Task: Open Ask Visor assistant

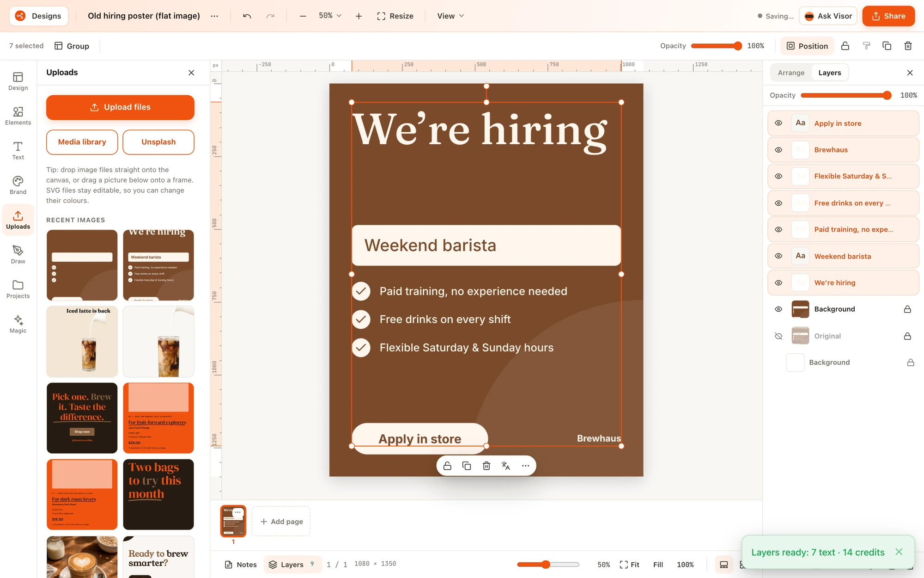Action: [x=828, y=16]
